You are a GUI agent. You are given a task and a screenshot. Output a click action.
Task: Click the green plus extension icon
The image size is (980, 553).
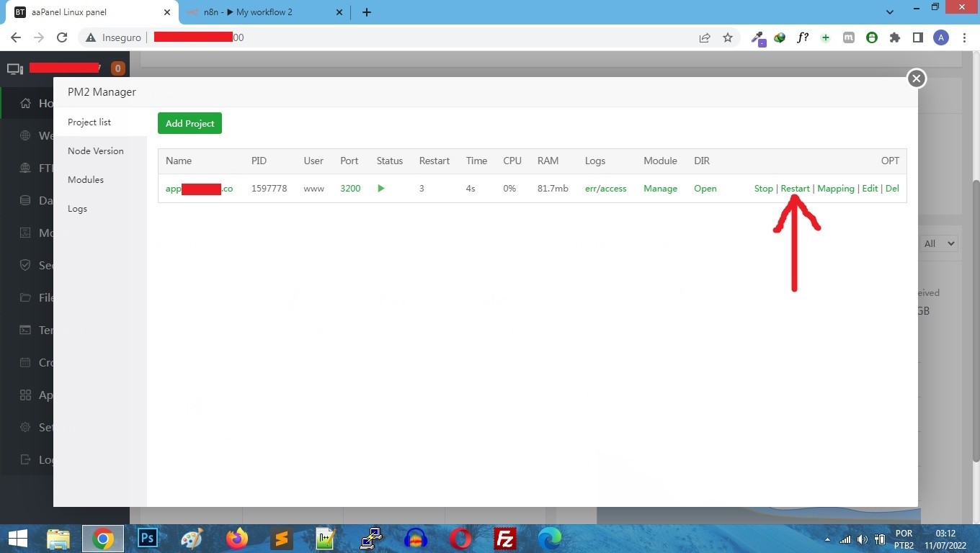coord(826,37)
